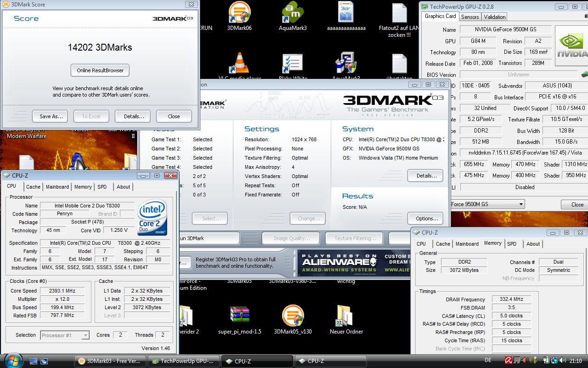Open the SPD tab in right CPU-Z window

pos(512,244)
